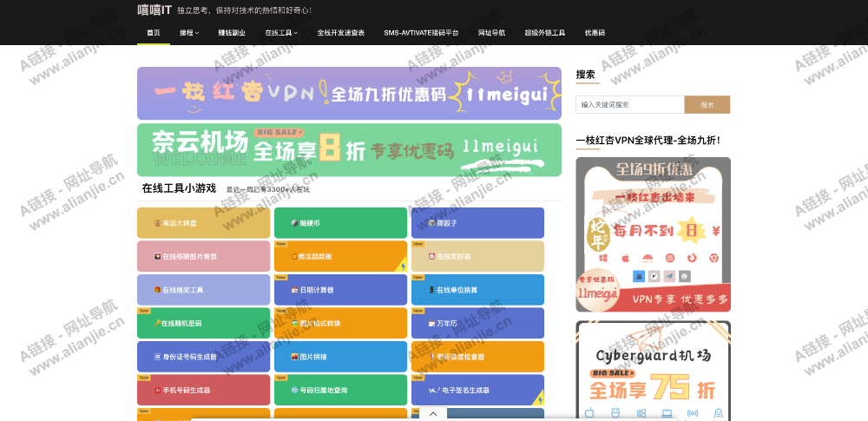The height and width of the screenshot is (421, 868).
Task: Go to the 首页 nav tab
Action: (154, 33)
